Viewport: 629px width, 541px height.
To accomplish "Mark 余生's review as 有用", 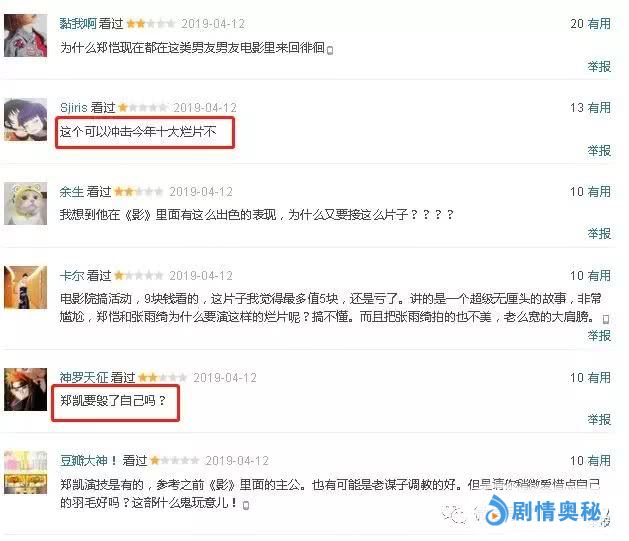I will coord(599,192).
